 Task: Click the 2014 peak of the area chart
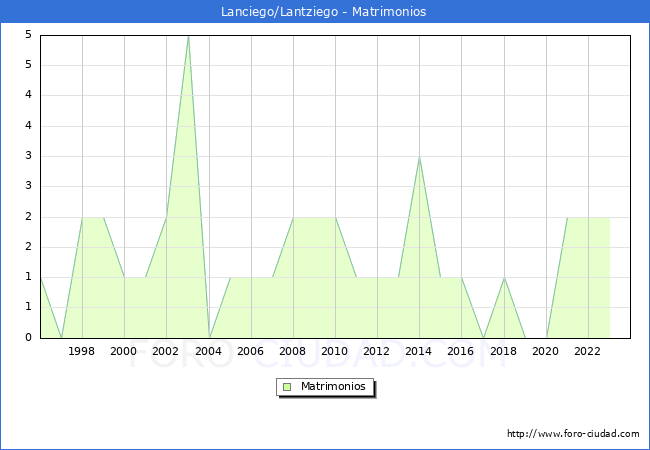click(419, 158)
